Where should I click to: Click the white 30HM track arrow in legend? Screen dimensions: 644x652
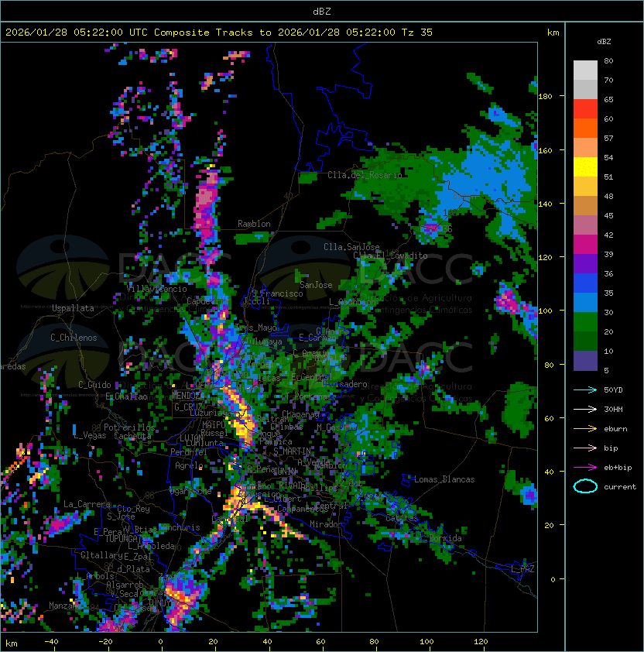pyautogui.click(x=585, y=409)
